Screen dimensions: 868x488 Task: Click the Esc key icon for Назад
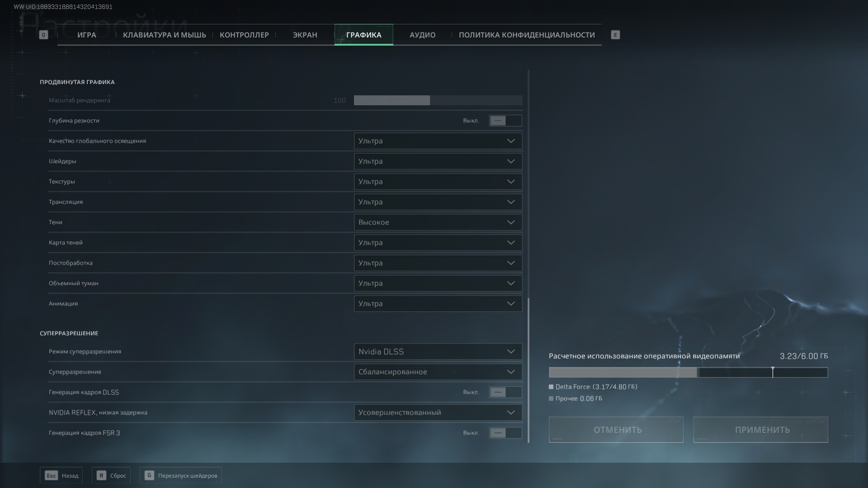[51, 475]
